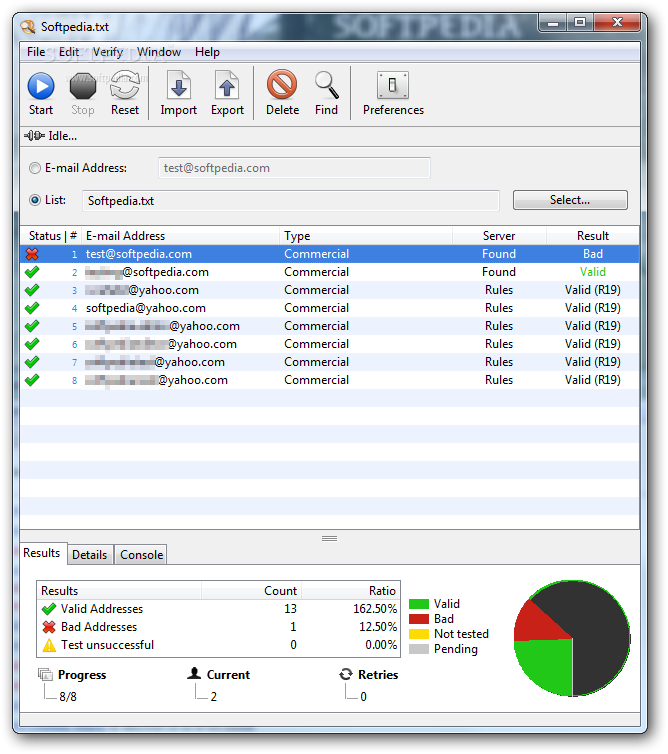Image resolution: width=668 pixels, height=754 pixels.
Task: Select the E-mail Address radio button
Action: pos(35,168)
